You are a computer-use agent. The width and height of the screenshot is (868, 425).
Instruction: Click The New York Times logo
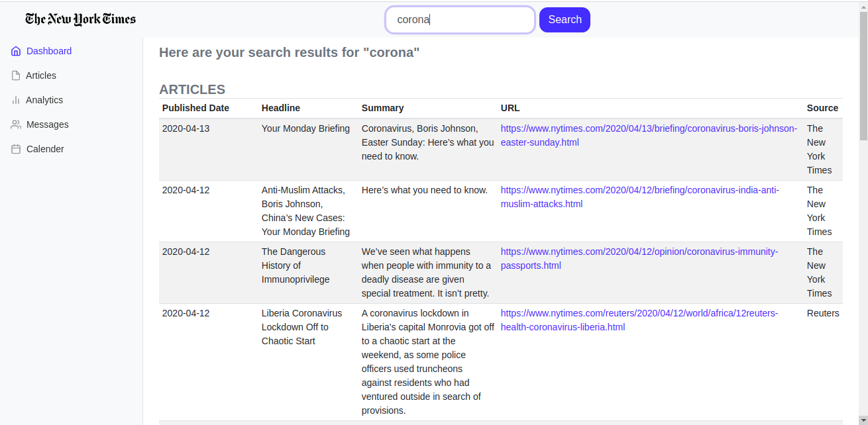[x=81, y=19]
